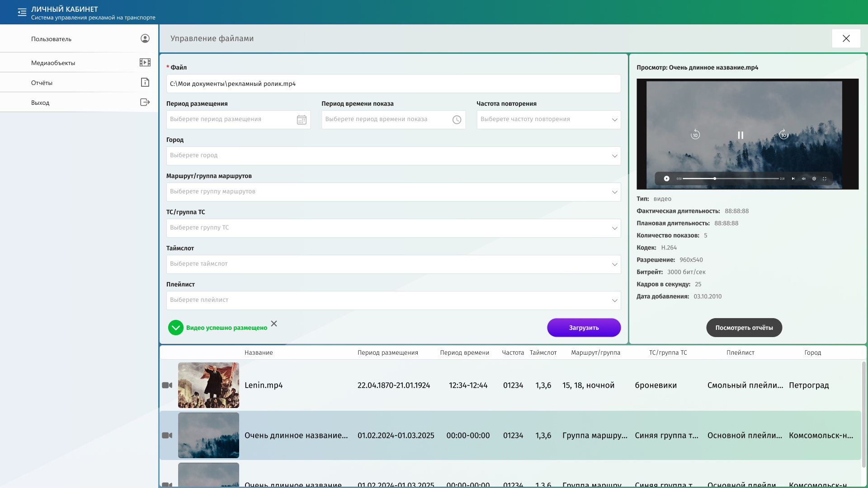Viewport: 868px width, 488px height.
Task: Toggle the sidebar hamburger menu icon
Action: 22,12
